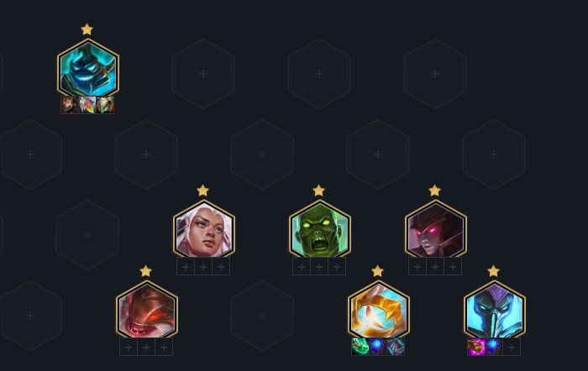Click the green glowing item under the golden champion
The image size is (588, 371).
[360, 347]
